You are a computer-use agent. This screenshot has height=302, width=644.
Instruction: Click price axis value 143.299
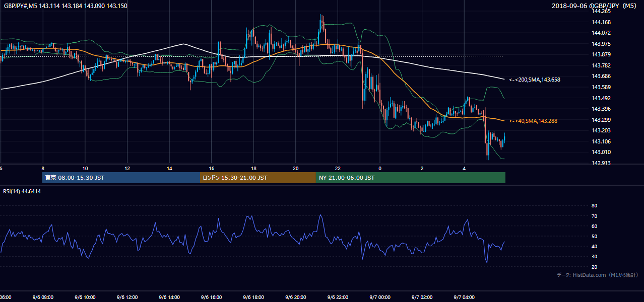click(601, 120)
